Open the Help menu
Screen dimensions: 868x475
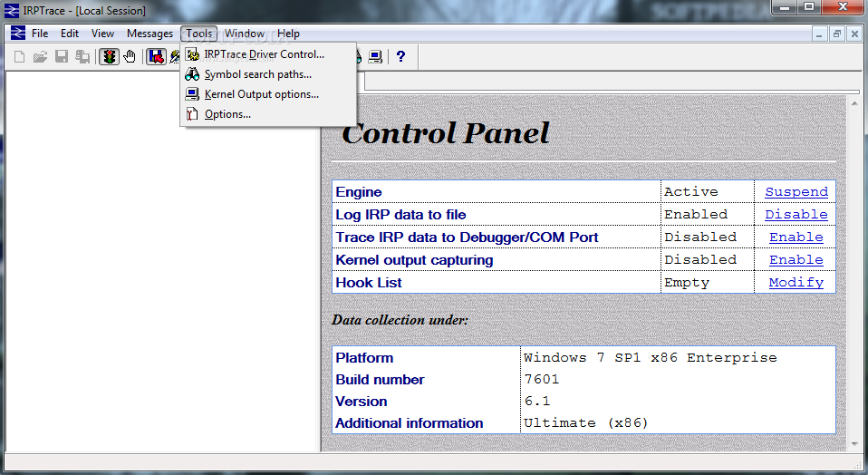click(x=288, y=34)
